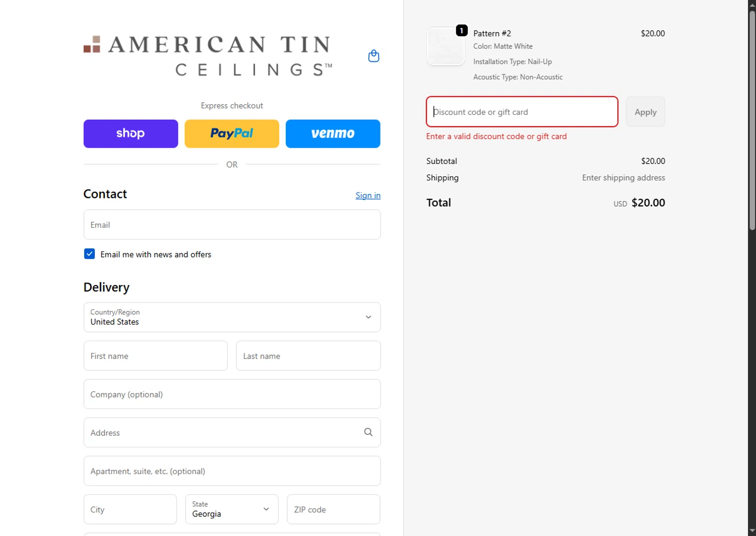The width and height of the screenshot is (756, 536).
Task: Choose Venmo express checkout
Action: 333,133
